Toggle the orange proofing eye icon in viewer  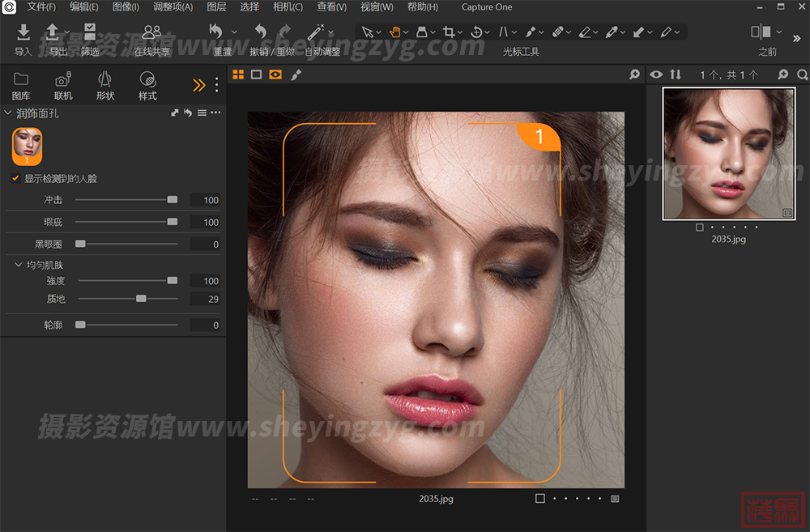click(275, 74)
